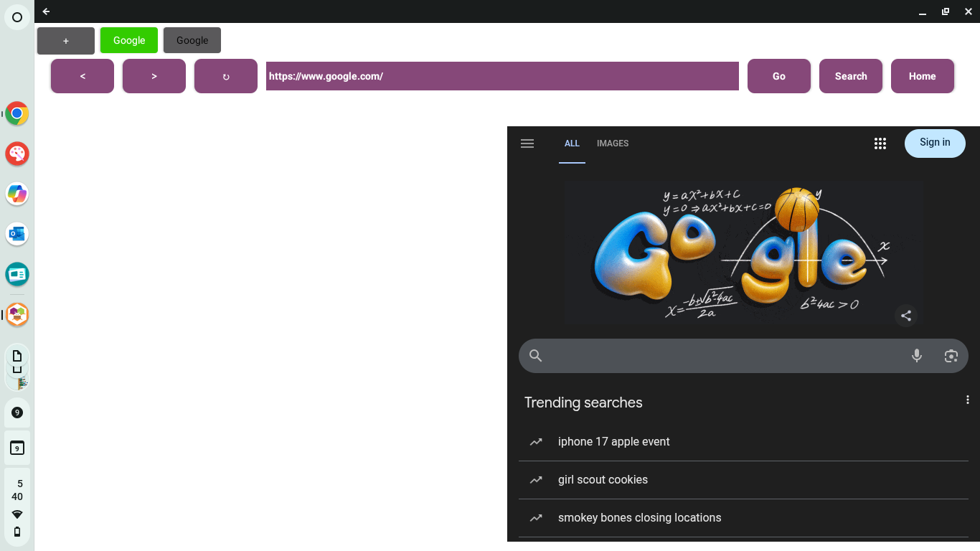Select trending search "smokey bones closing locations"
This screenshot has height=551, width=980.
click(x=640, y=518)
